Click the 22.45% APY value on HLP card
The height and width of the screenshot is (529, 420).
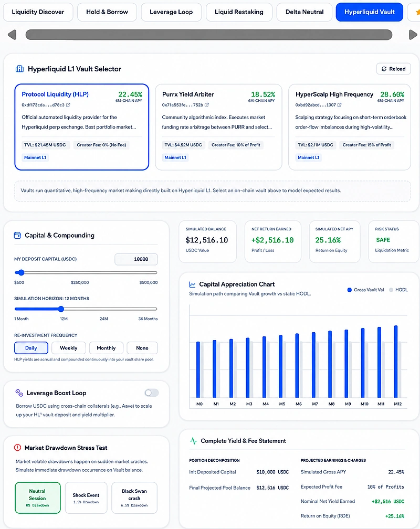pyautogui.click(x=130, y=94)
